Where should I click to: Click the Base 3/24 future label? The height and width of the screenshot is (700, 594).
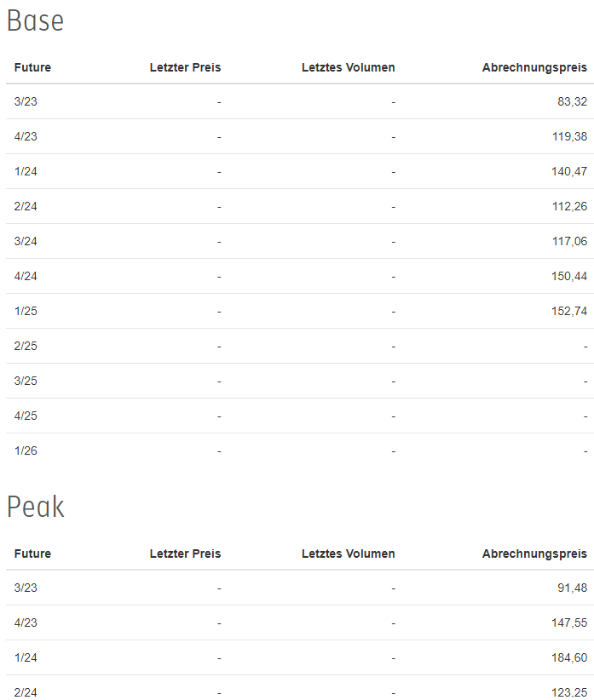(26, 241)
